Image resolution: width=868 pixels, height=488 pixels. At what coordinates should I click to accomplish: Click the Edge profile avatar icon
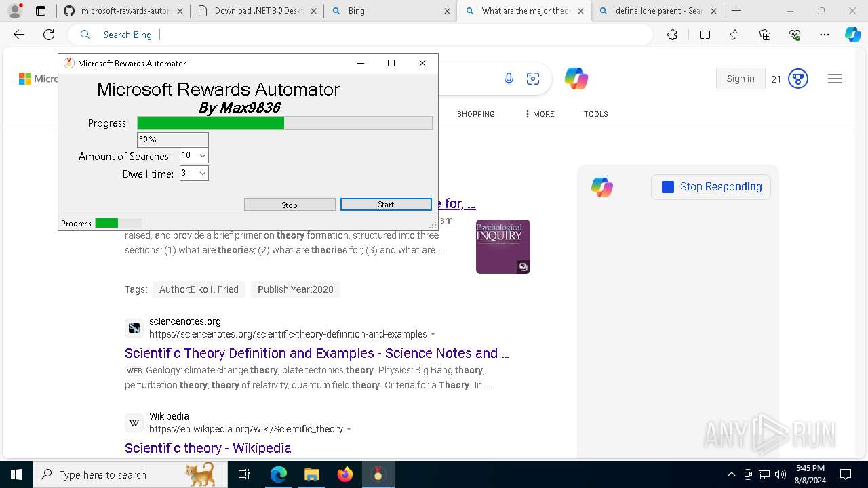tap(15, 11)
